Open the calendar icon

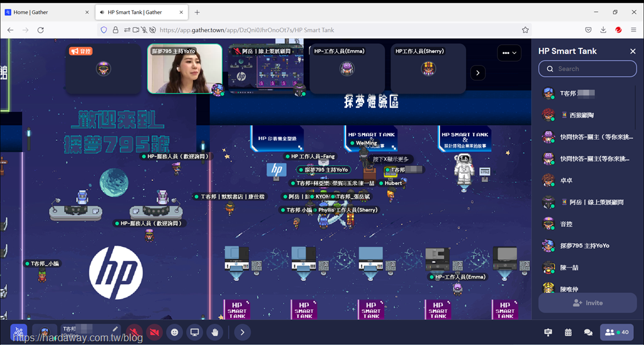point(568,332)
